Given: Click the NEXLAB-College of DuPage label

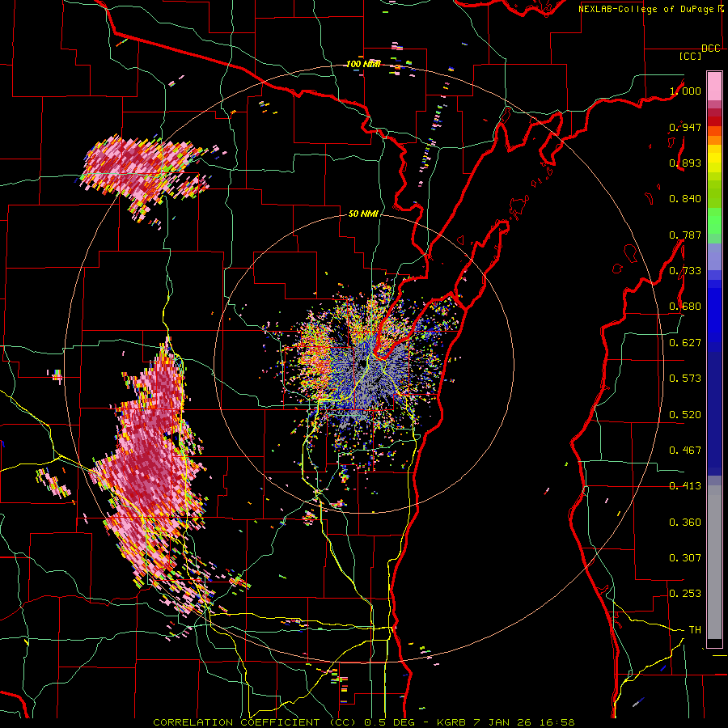Looking at the screenshot, I should pos(645,9).
